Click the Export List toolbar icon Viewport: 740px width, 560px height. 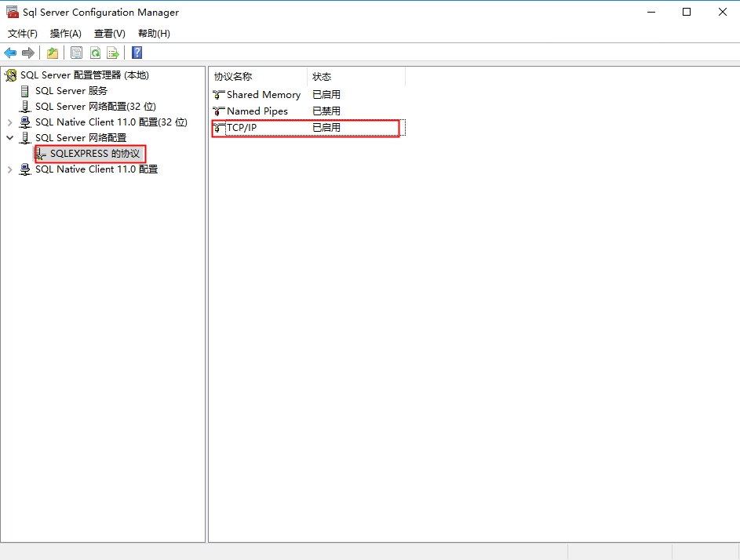pos(113,53)
